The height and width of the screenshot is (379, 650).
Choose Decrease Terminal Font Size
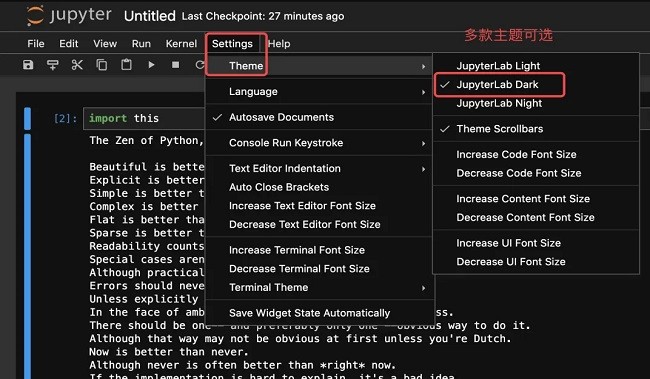click(x=319, y=269)
